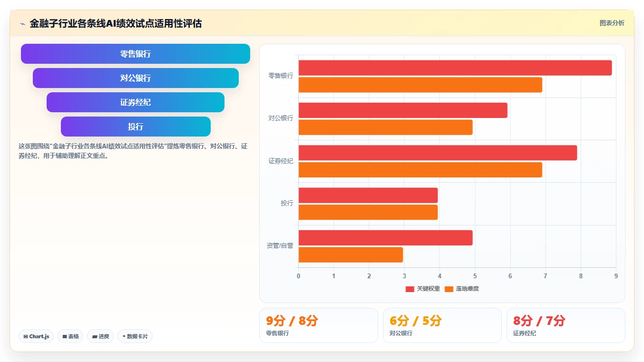Click x-axis tick label 0

pos(298,276)
